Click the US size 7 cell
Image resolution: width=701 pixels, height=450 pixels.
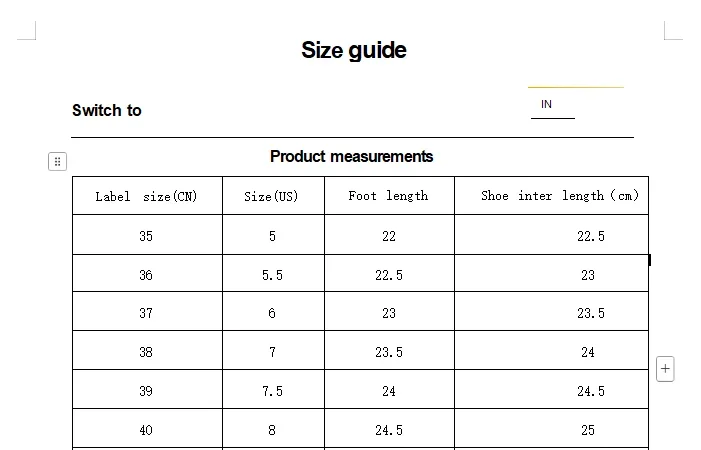pos(272,352)
